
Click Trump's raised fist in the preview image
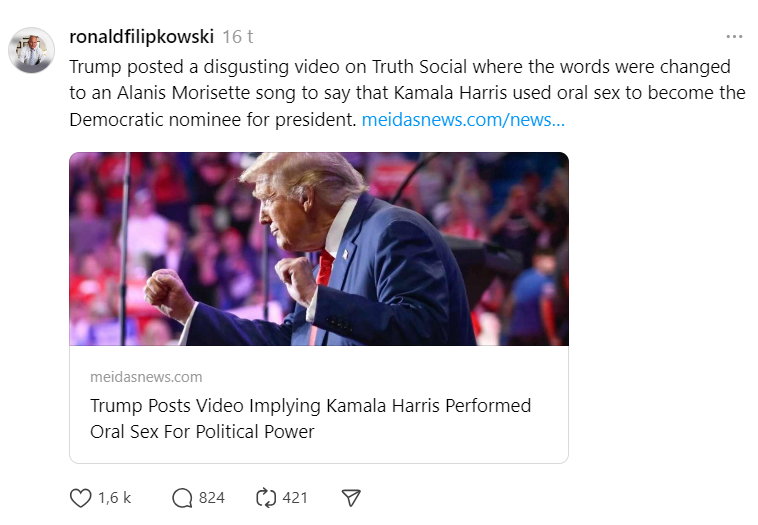(170, 294)
